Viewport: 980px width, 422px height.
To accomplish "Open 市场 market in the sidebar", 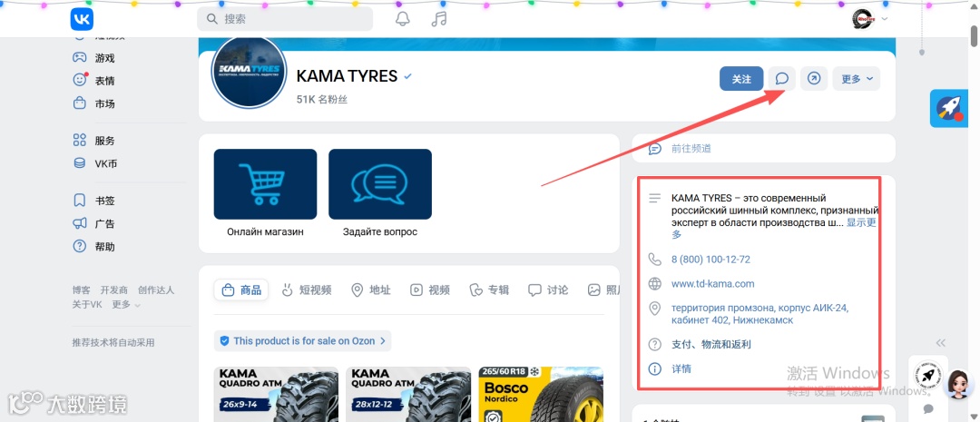I will tap(104, 103).
